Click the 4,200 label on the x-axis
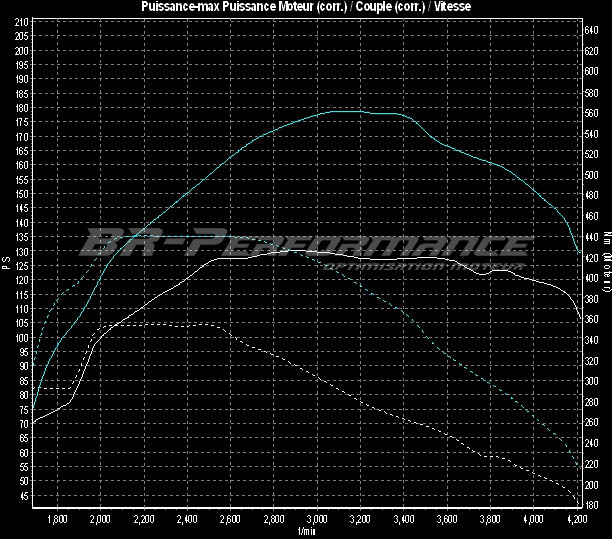This screenshot has height=539, width=612. tap(576, 519)
